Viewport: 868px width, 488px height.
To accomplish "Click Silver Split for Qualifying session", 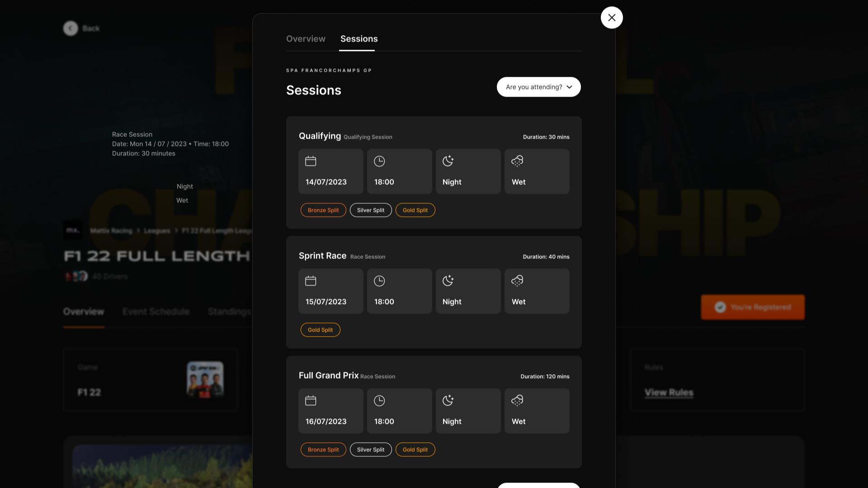I will pos(370,210).
